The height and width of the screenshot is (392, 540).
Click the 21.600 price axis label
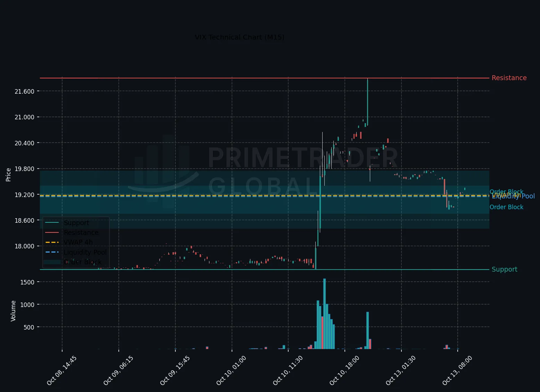(24, 92)
